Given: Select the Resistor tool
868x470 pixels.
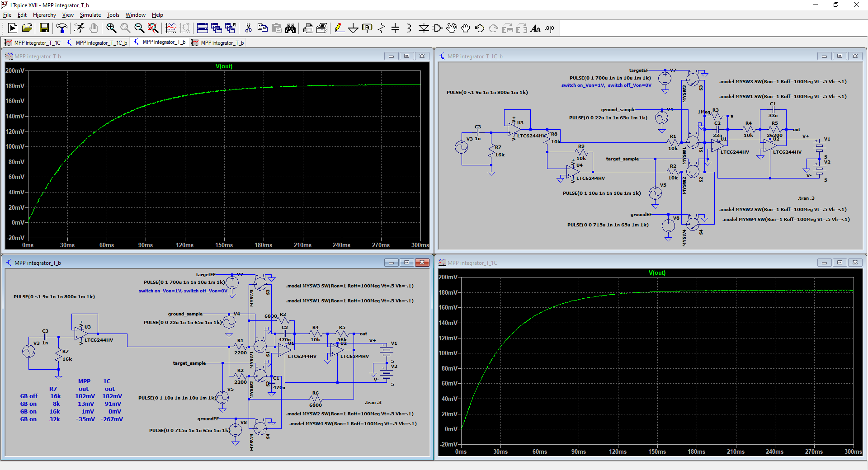Looking at the screenshot, I should 381,28.
